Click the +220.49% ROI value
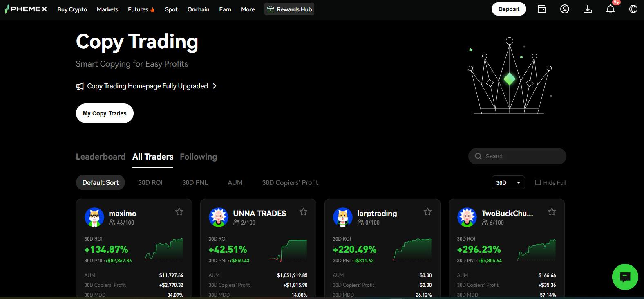644x299 pixels. (355, 250)
